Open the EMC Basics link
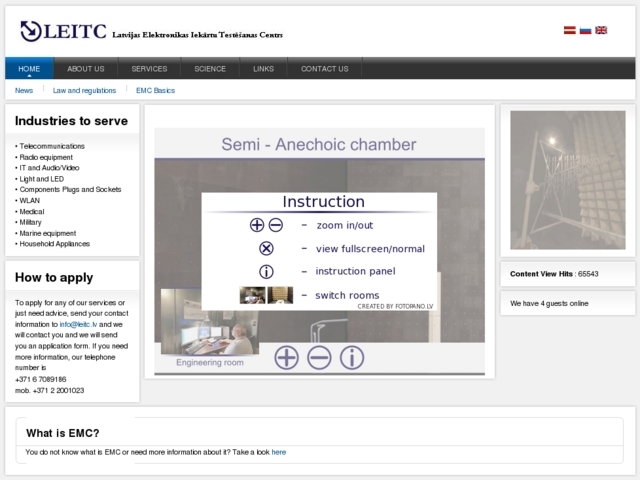The width and height of the screenshot is (640, 480). [155, 90]
